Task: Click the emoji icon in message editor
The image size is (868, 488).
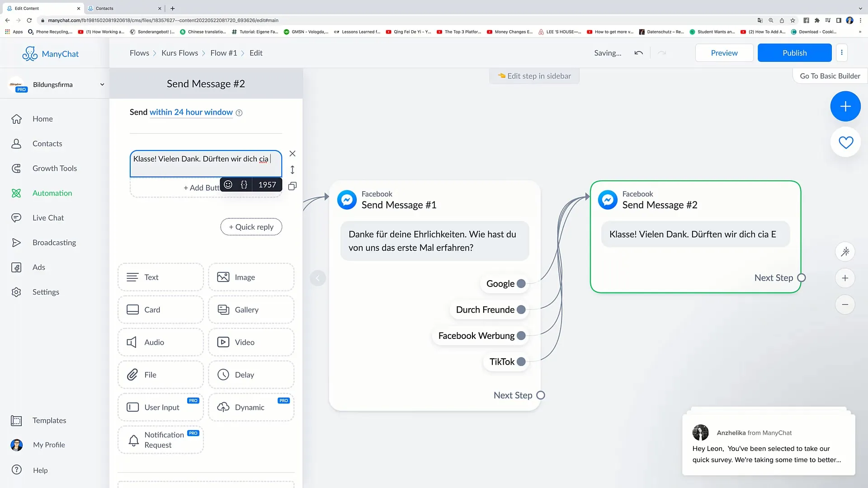Action: [228, 185]
